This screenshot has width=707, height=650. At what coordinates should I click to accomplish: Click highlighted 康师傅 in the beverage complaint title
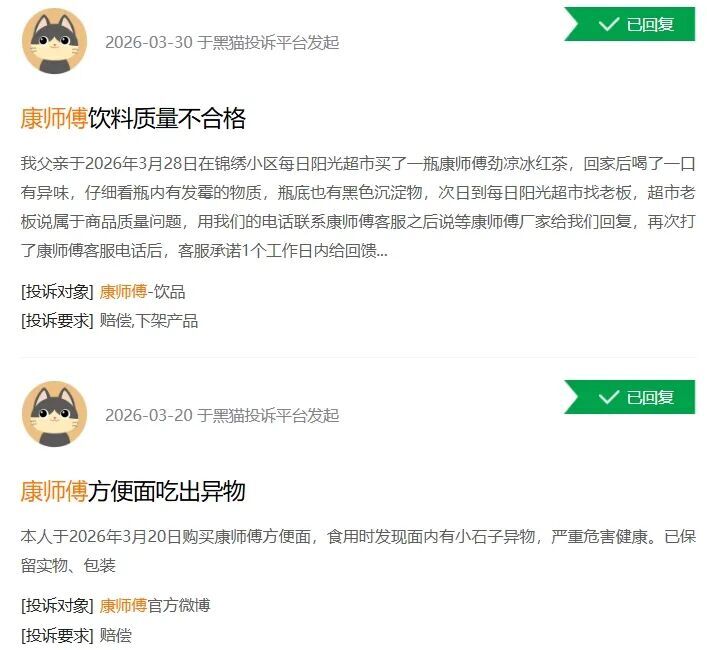54,119
